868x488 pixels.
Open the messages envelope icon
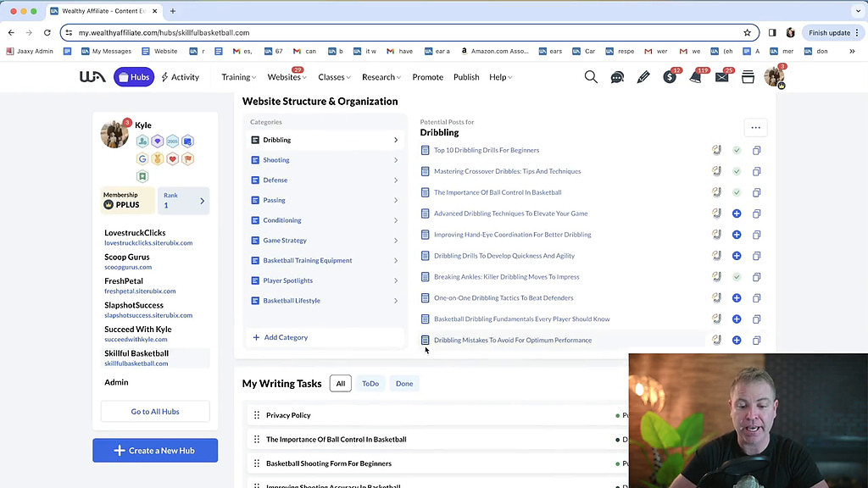click(x=722, y=77)
